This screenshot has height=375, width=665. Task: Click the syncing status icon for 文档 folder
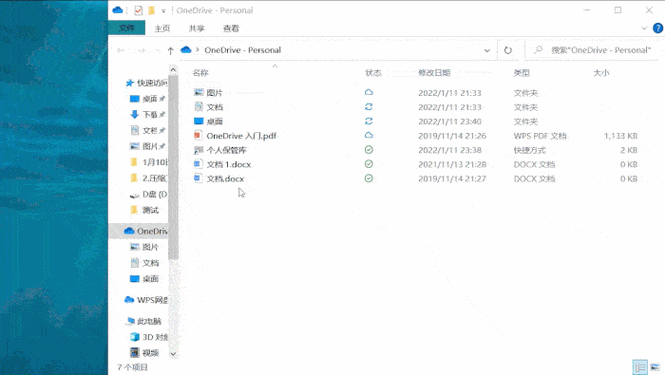[x=369, y=106]
